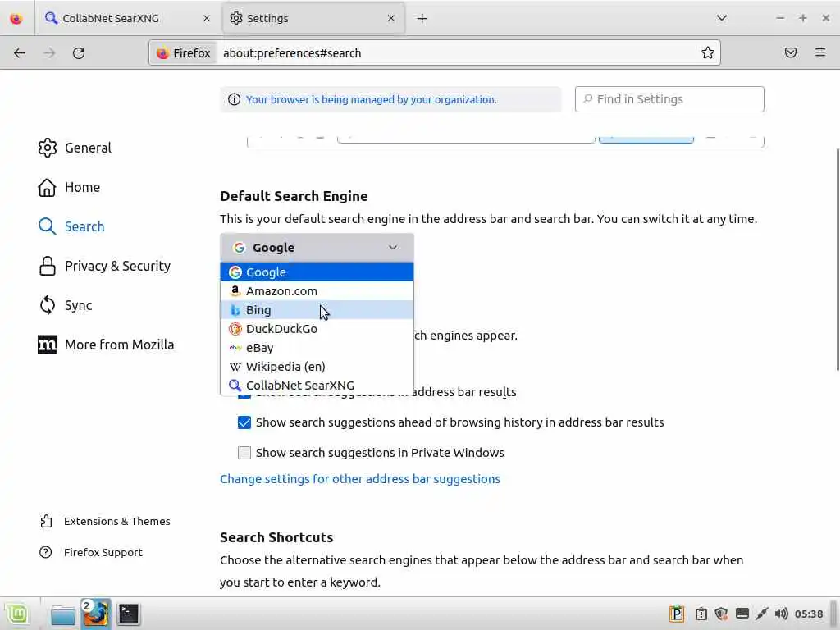Click the Firefox taskbar icon

pyautogui.click(x=96, y=614)
